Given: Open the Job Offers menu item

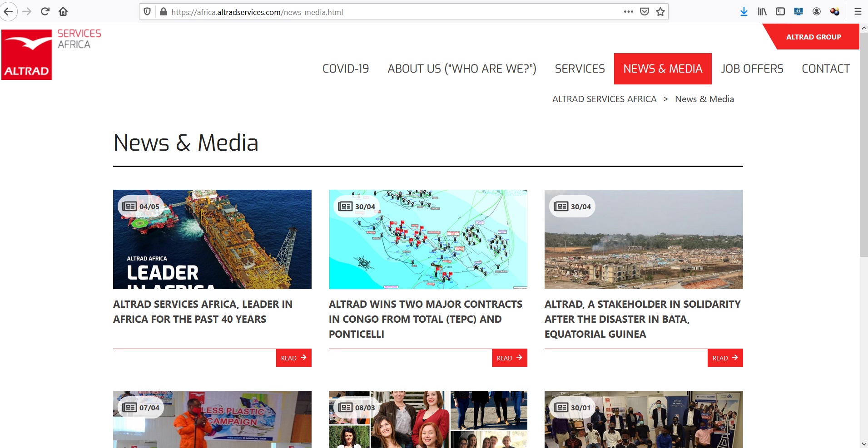Looking at the screenshot, I should 752,69.
